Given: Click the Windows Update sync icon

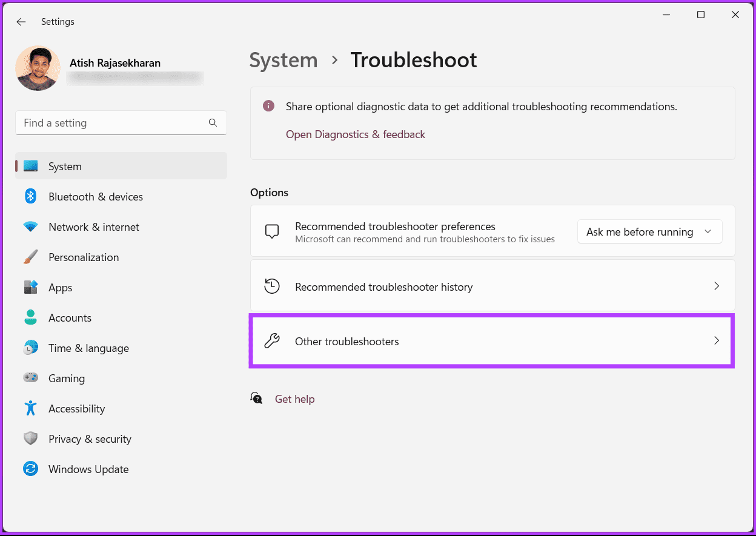Looking at the screenshot, I should tap(31, 469).
